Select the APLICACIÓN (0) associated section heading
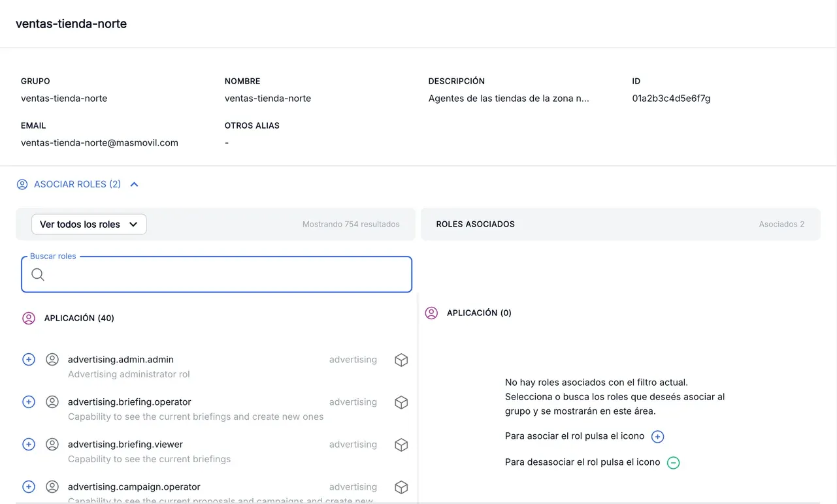Viewport: 837px width, 504px height. (x=479, y=313)
